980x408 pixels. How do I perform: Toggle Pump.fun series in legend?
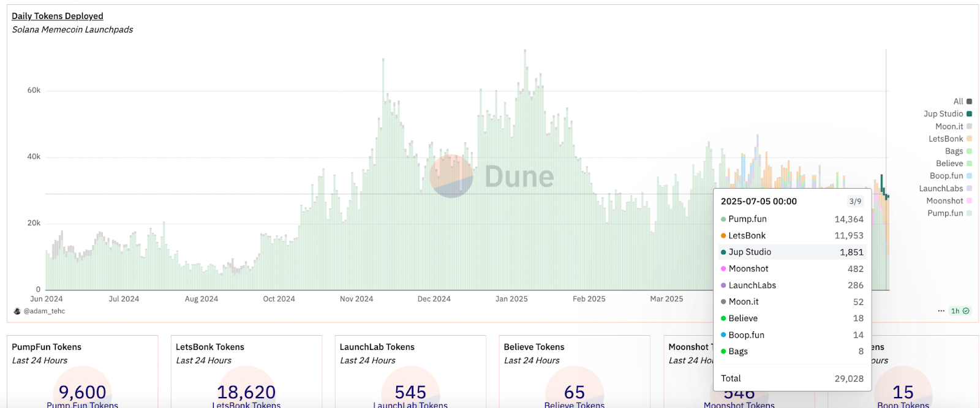pos(950,213)
